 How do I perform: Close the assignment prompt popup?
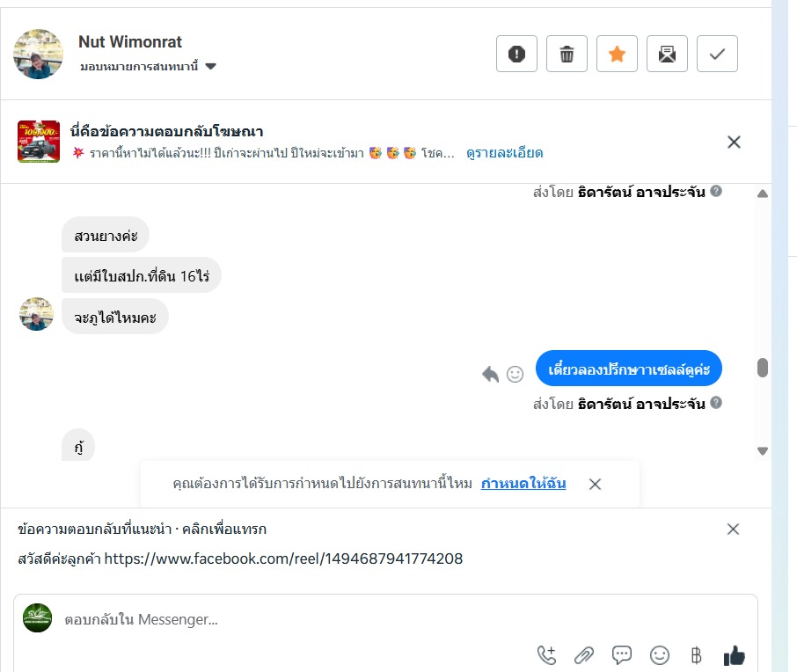(595, 484)
